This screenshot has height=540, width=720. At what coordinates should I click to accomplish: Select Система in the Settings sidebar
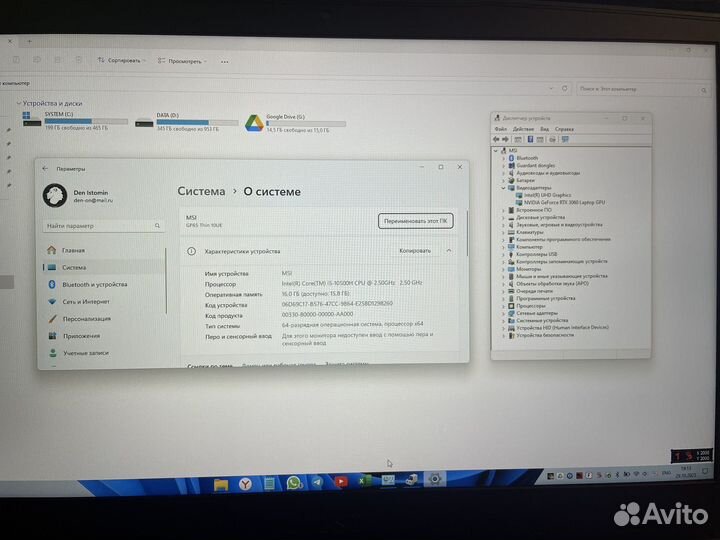click(x=103, y=267)
